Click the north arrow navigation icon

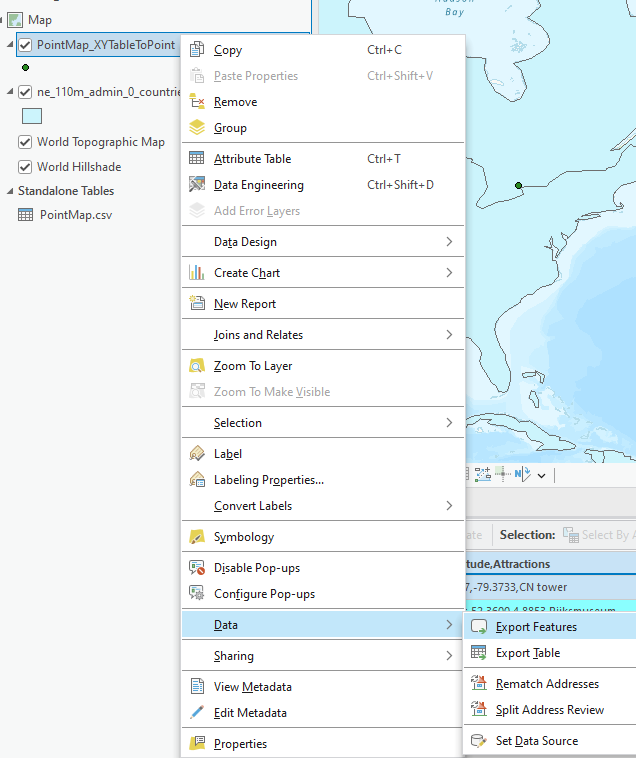[522, 475]
